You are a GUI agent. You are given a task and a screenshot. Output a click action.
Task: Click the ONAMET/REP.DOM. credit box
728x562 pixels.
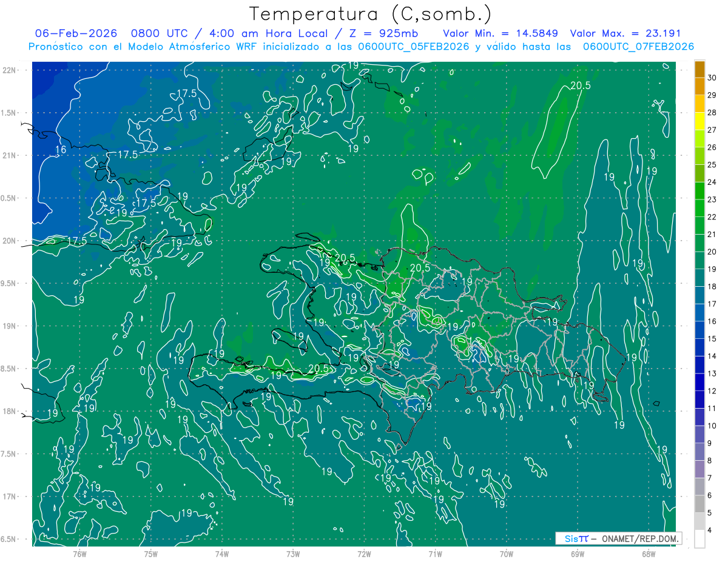click(x=618, y=538)
